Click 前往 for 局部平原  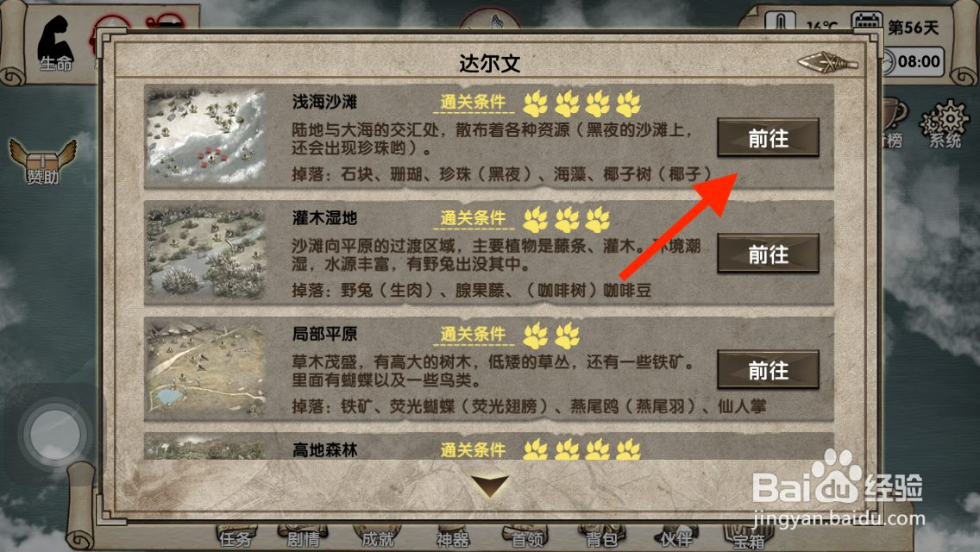pyautogui.click(x=768, y=370)
